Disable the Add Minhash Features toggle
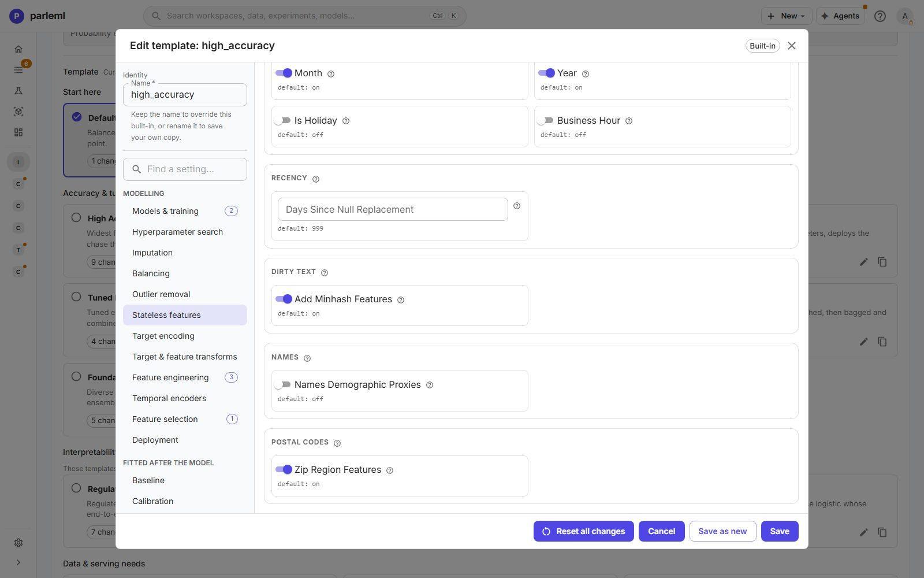 [x=284, y=299]
